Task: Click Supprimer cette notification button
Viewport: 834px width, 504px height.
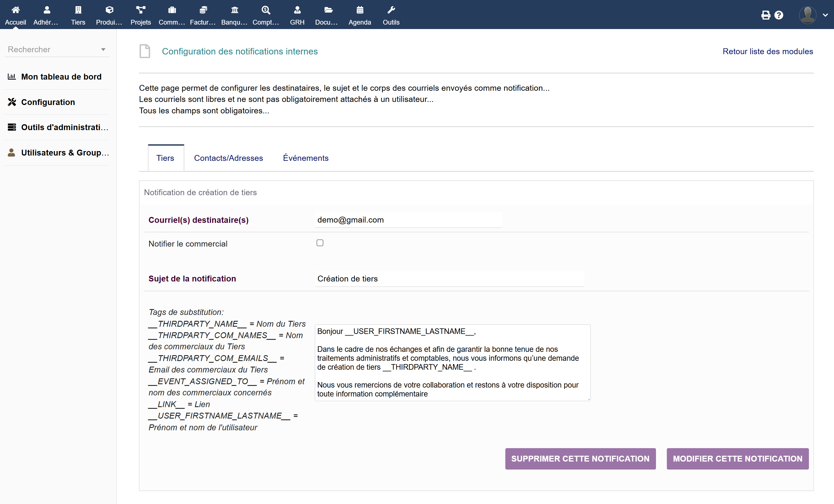Action: point(580,459)
